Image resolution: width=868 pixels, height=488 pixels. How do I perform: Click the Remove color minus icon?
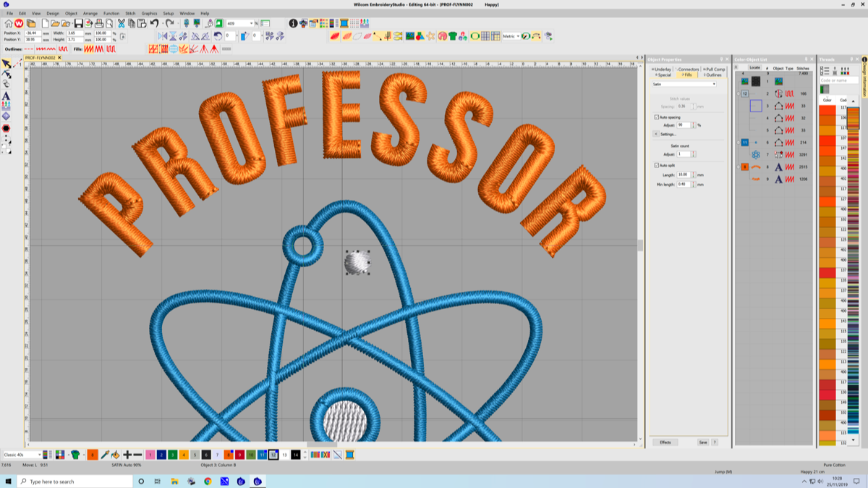tap(137, 455)
